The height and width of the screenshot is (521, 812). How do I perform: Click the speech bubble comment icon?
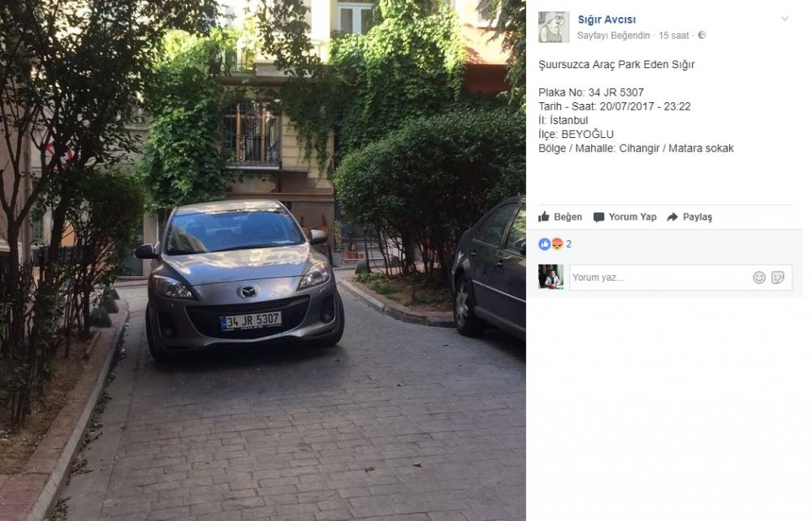pyautogui.click(x=598, y=217)
